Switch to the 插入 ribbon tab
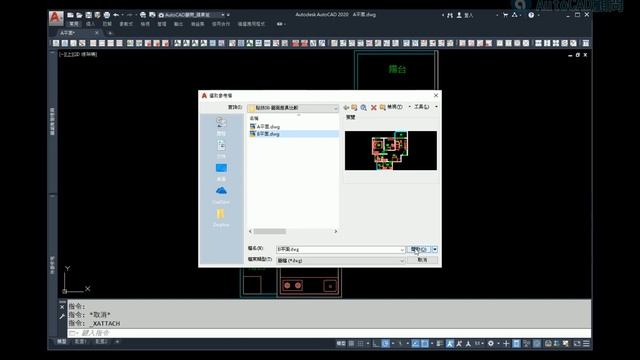Screen dimensions: 640x360 click(x=91, y=24)
